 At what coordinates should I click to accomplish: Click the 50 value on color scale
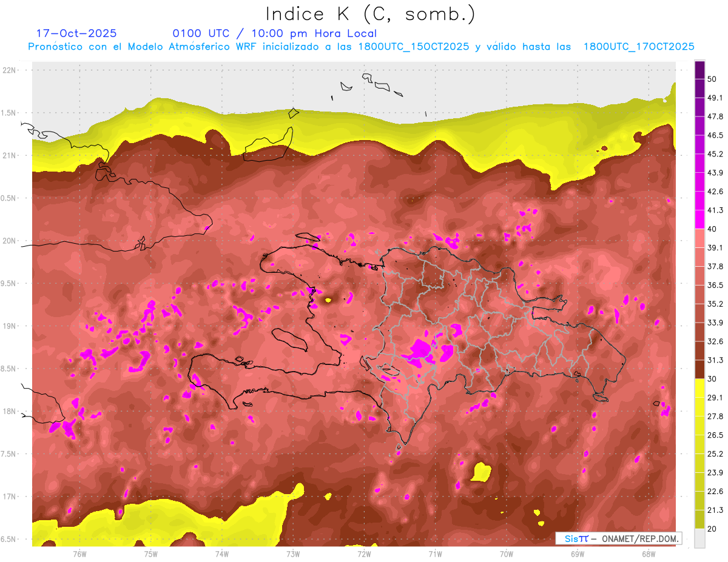[x=713, y=79]
